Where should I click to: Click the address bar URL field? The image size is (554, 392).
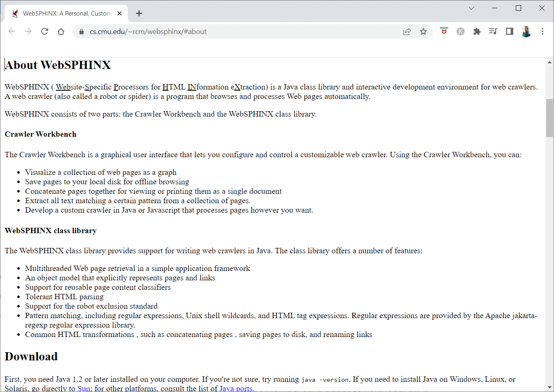(x=242, y=32)
